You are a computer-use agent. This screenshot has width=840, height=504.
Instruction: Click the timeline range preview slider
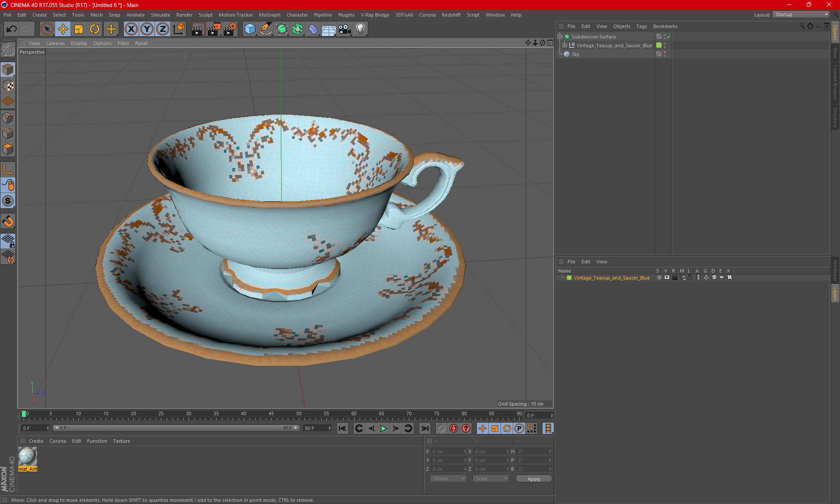176,428
